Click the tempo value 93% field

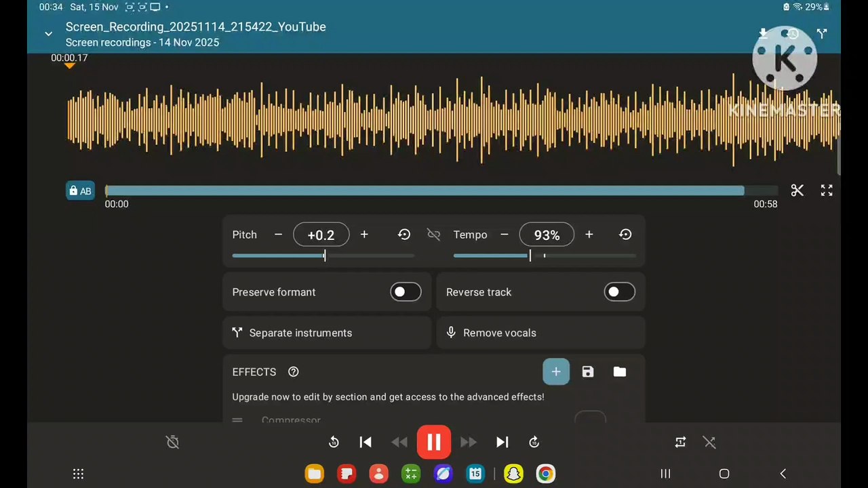tap(547, 235)
